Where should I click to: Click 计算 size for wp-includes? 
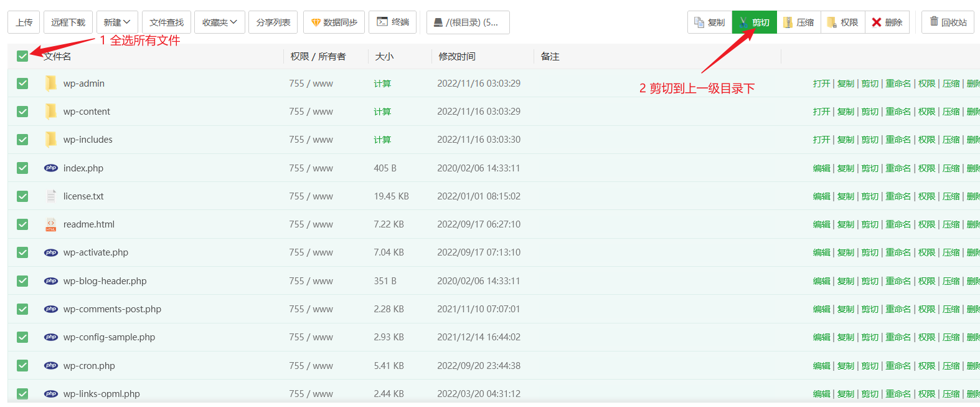tap(382, 140)
